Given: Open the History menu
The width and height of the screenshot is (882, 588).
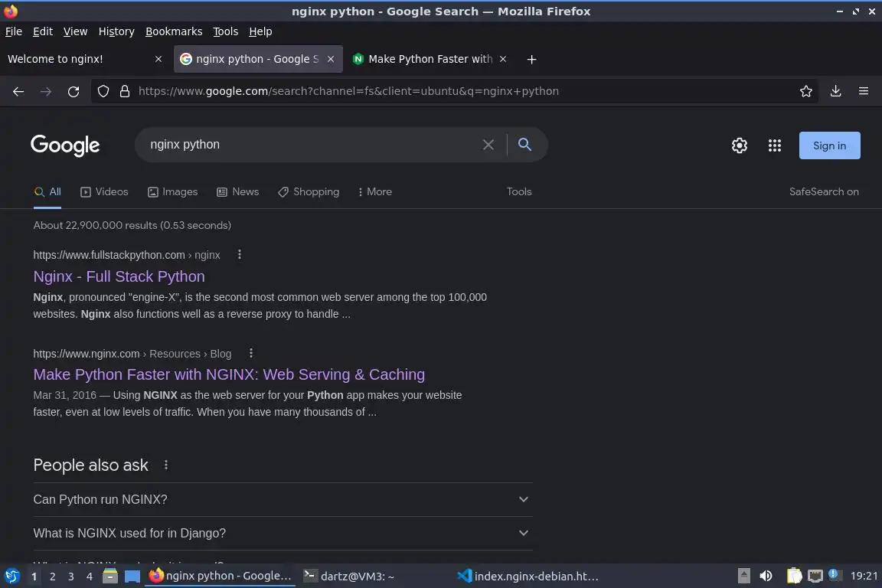Looking at the screenshot, I should (116, 31).
